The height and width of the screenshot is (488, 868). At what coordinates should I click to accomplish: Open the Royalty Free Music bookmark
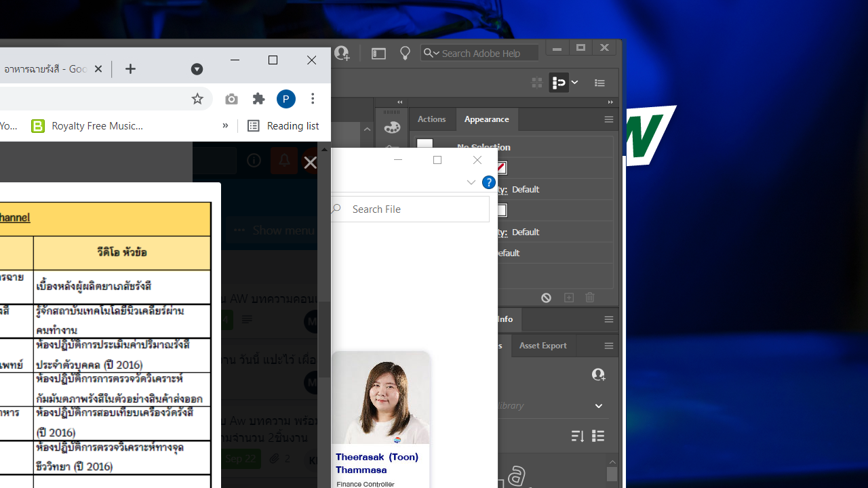(87, 126)
